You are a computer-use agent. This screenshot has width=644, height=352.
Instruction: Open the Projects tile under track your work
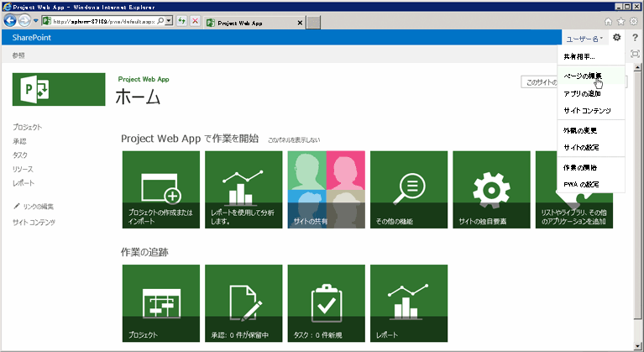[x=161, y=303]
